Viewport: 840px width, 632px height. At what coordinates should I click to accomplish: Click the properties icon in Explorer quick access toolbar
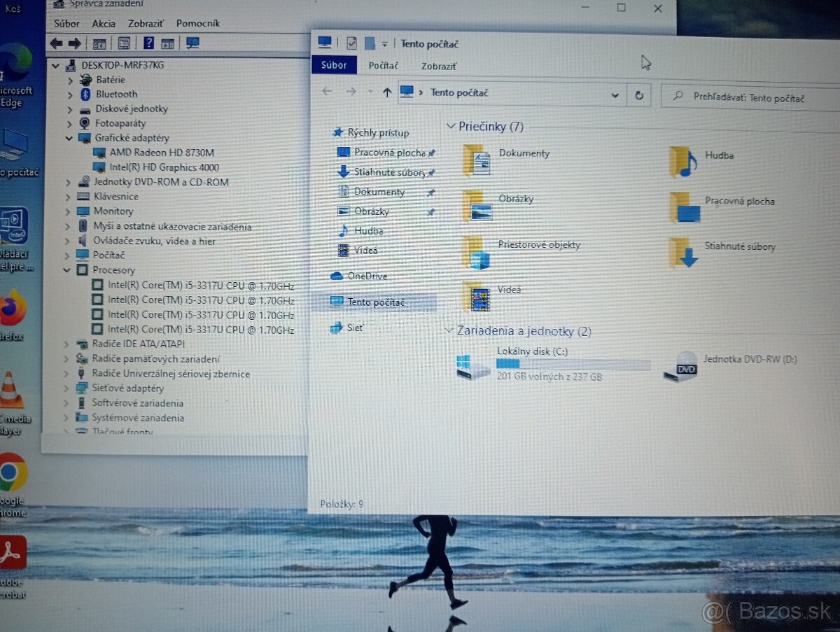(x=351, y=42)
